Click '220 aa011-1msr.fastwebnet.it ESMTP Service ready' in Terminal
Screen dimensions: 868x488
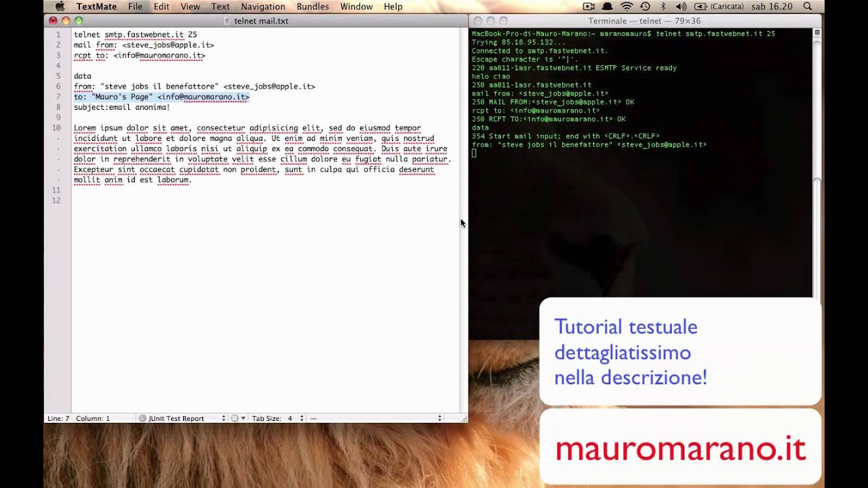pos(574,68)
